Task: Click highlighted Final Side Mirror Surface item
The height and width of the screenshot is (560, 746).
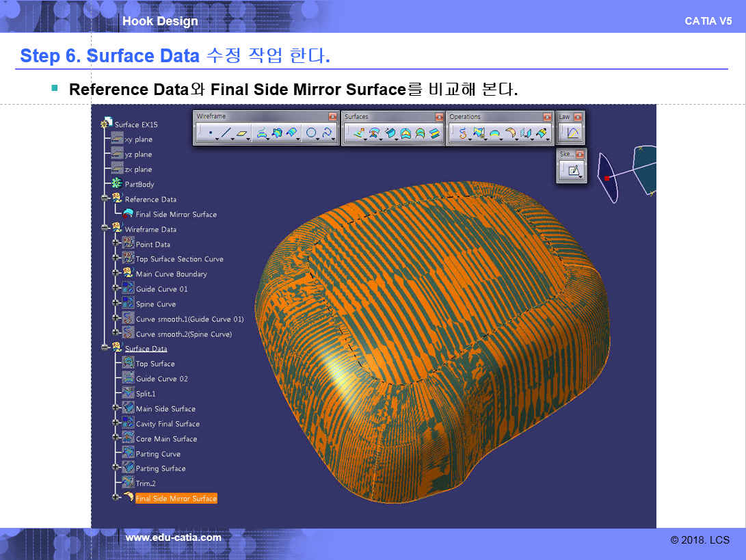Action: [176, 498]
